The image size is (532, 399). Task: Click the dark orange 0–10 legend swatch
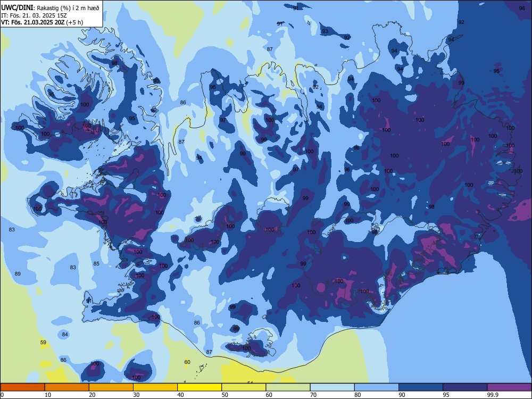tap(22, 387)
